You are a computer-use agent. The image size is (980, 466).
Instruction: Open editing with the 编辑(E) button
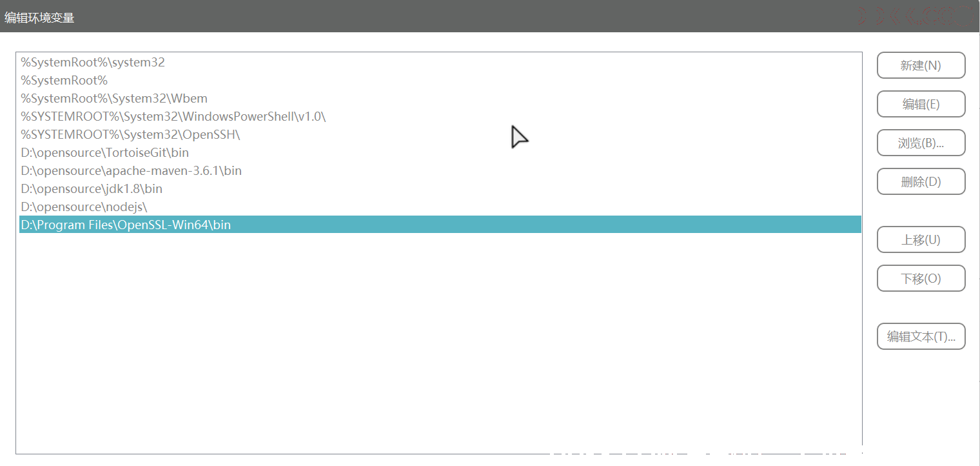click(921, 104)
